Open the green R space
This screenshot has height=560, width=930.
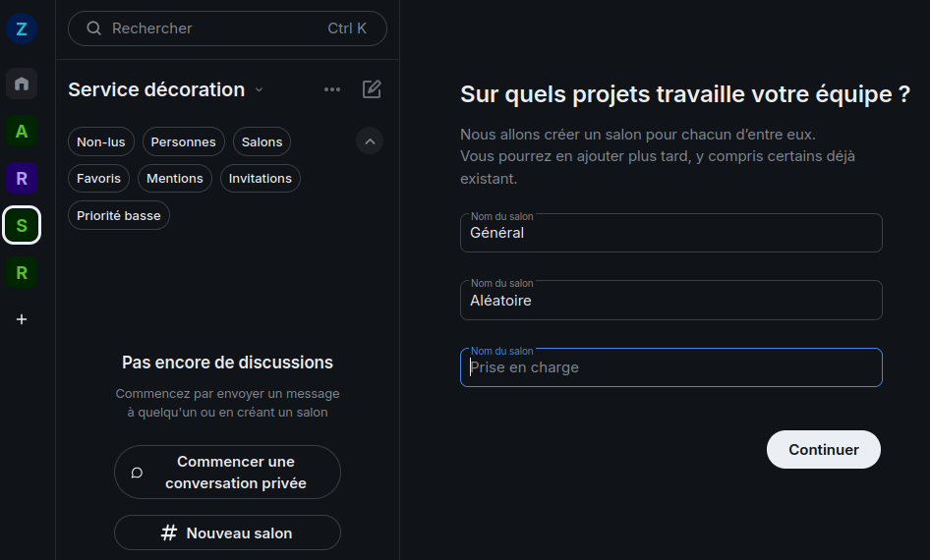(x=22, y=272)
